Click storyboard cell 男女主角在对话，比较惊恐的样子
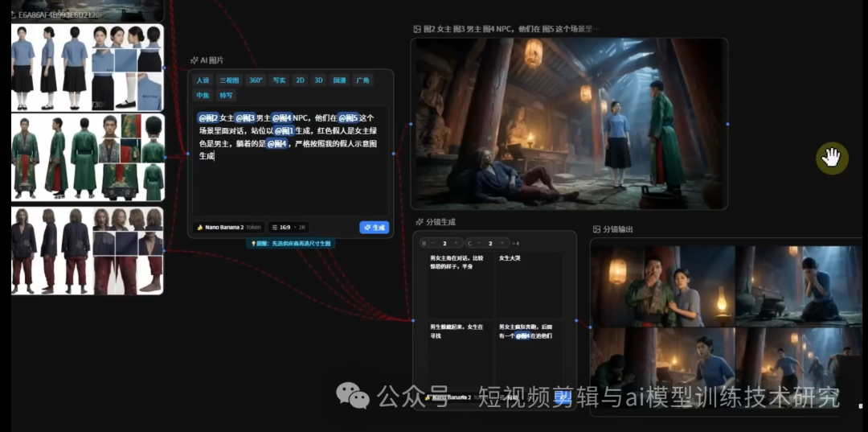 (x=460, y=285)
